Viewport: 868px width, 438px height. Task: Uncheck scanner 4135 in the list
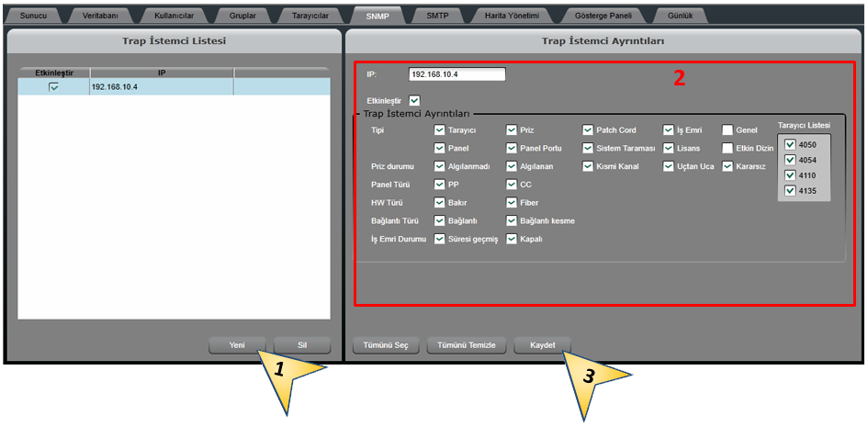(790, 191)
